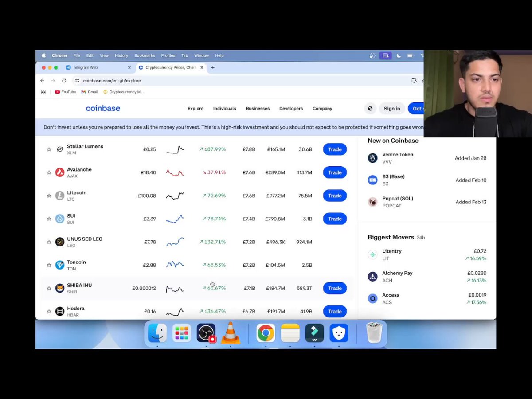Click the coinbase logo link
The height and width of the screenshot is (399, 532).
[103, 108]
